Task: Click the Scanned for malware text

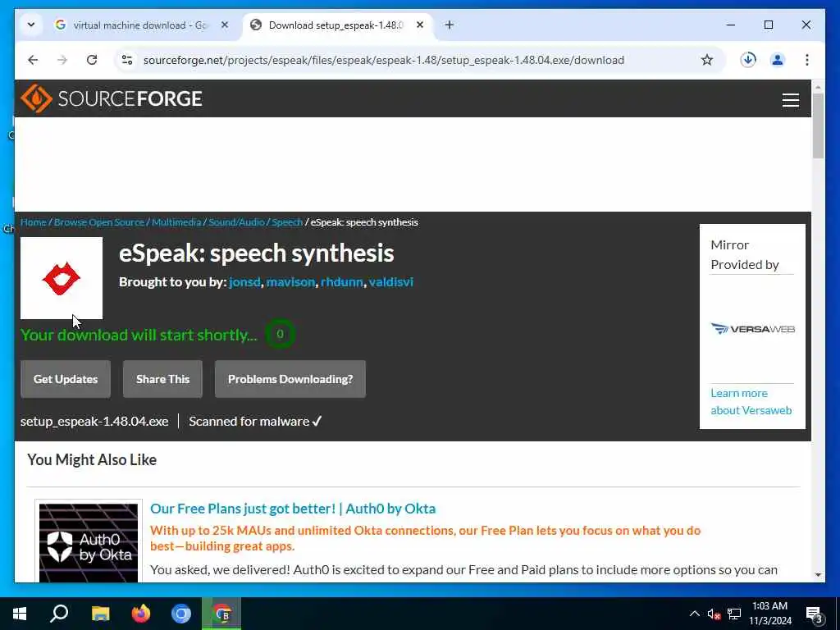Action: tap(255, 422)
